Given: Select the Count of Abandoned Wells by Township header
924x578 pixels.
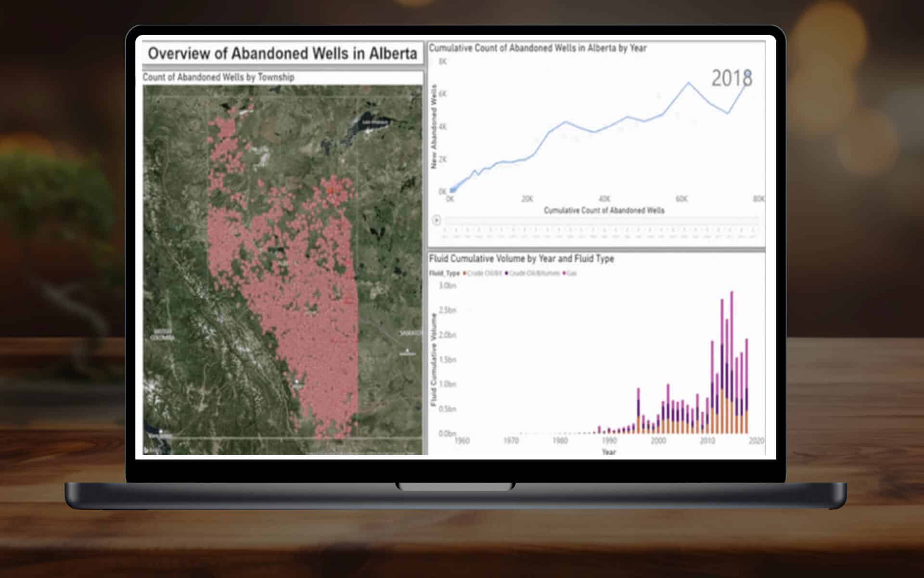Looking at the screenshot, I should (218, 78).
